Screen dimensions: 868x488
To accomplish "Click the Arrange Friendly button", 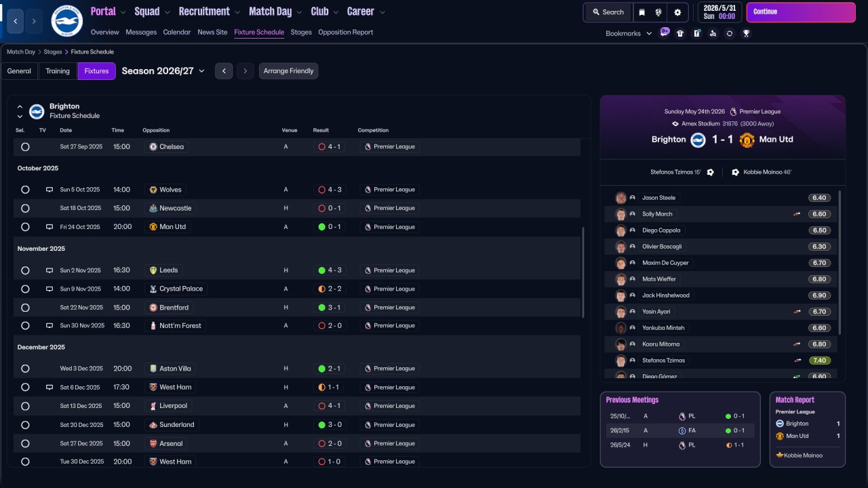I will pos(288,71).
